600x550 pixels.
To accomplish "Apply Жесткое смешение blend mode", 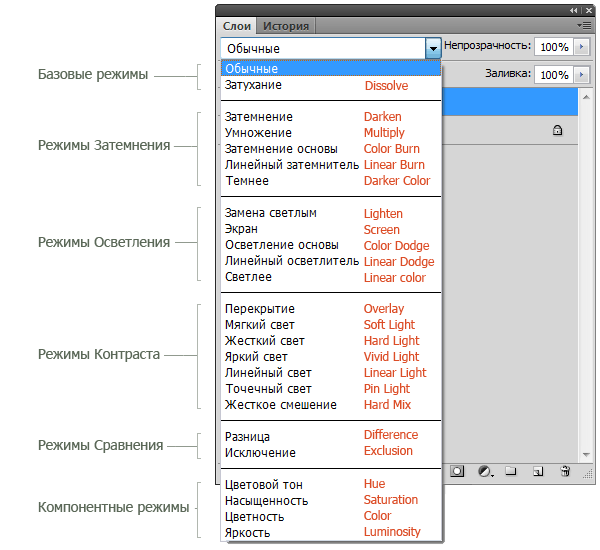I will [x=331, y=405].
